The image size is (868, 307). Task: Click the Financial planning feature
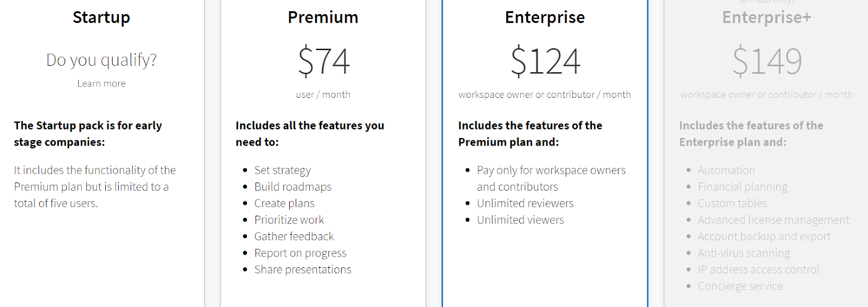pyautogui.click(x=743, y=187)
